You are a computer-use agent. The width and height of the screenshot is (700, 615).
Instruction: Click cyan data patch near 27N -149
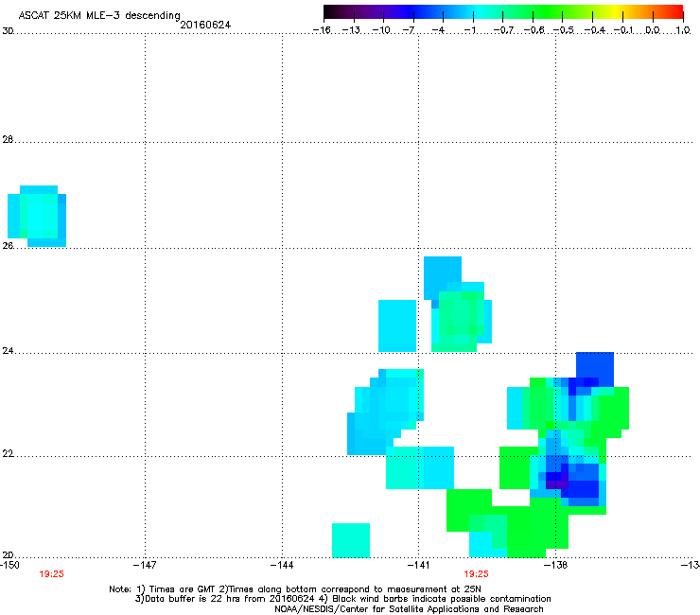tap(38, 216)
